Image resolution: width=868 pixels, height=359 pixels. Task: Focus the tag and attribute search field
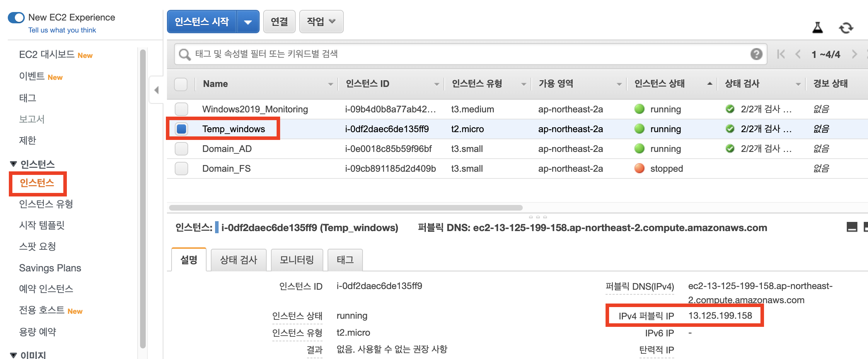470,54
